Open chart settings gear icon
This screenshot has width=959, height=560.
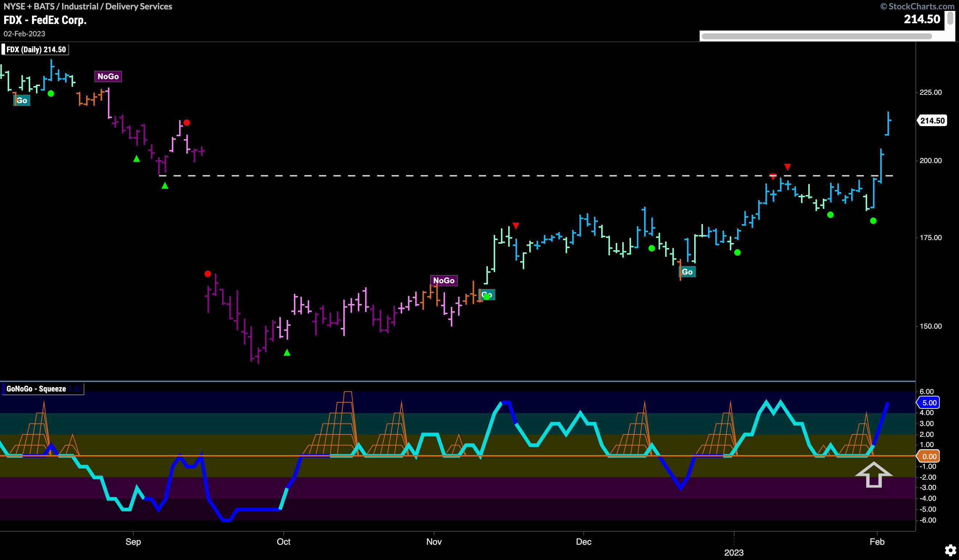coord(951,550)
